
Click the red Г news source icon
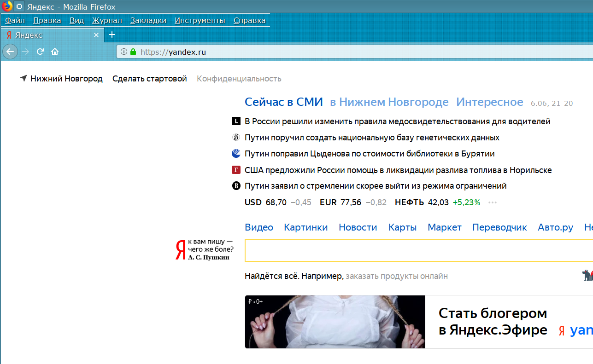236,170
